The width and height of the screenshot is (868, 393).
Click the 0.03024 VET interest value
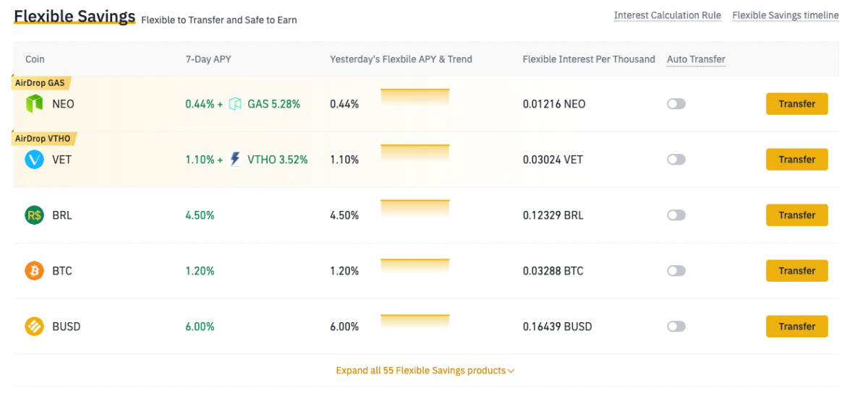click(x=553, y=160)
